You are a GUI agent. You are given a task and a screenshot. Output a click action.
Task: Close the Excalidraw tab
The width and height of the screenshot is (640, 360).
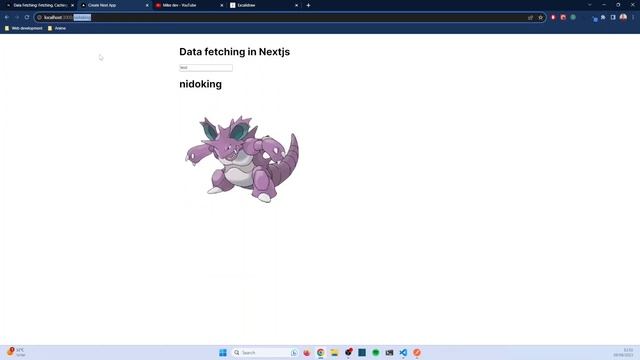(x=296, y=5)
